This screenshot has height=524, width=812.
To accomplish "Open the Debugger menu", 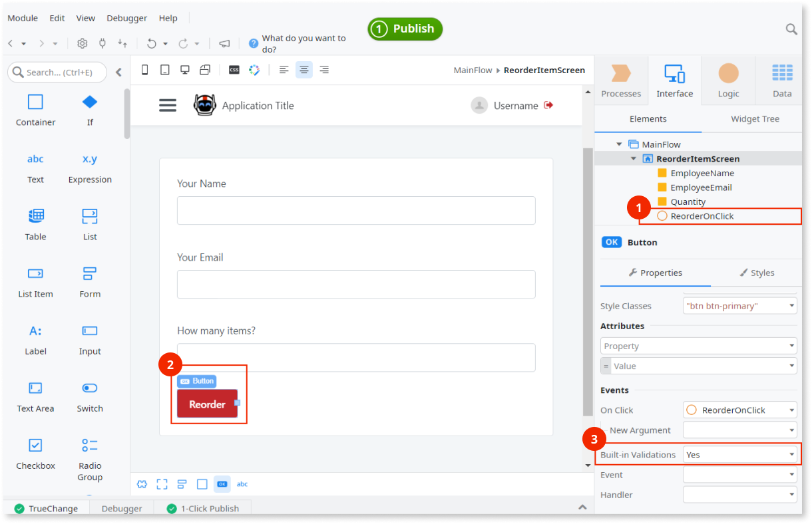I will click(x=126, y=18).
